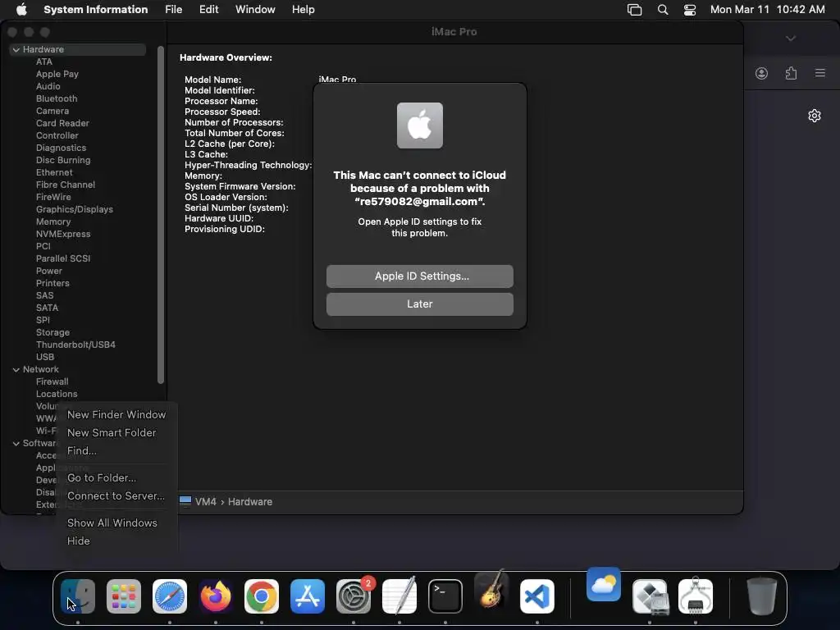Image resolution: width=840 pixels, height=630 pixels.
Task: Open System Settings with badge in dock
Action: (x=354, y=596)
